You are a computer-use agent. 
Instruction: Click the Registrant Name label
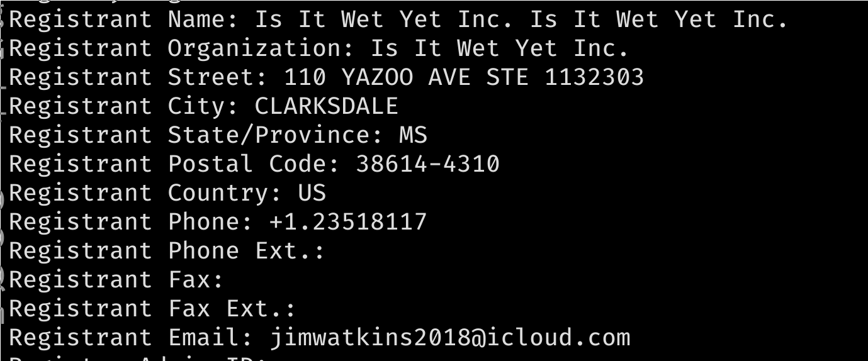point(124,19)
